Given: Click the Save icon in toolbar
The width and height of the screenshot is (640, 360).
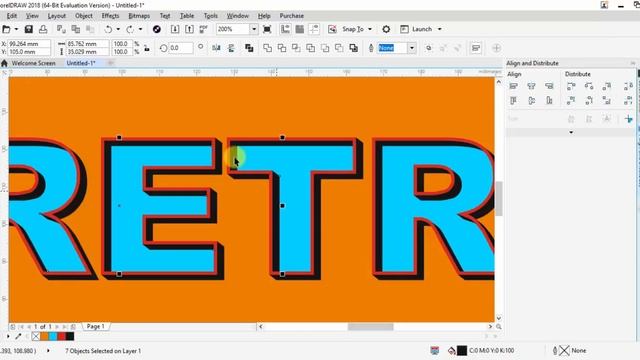Looking at the screenshot, I should click(28, 29).
